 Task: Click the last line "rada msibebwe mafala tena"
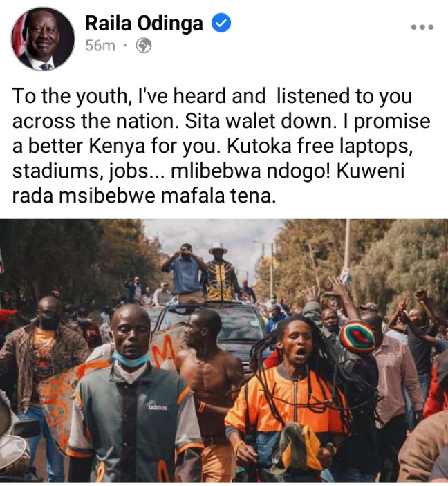144,196
